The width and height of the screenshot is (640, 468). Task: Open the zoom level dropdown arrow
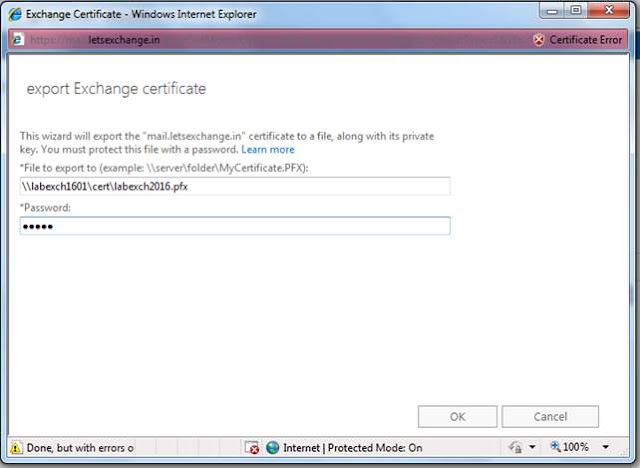(x=606, y=447)
